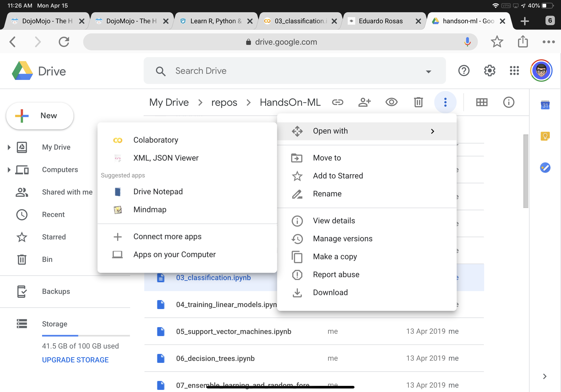Click the New button
Screen dimensions: 561x392
coord(40,116)
